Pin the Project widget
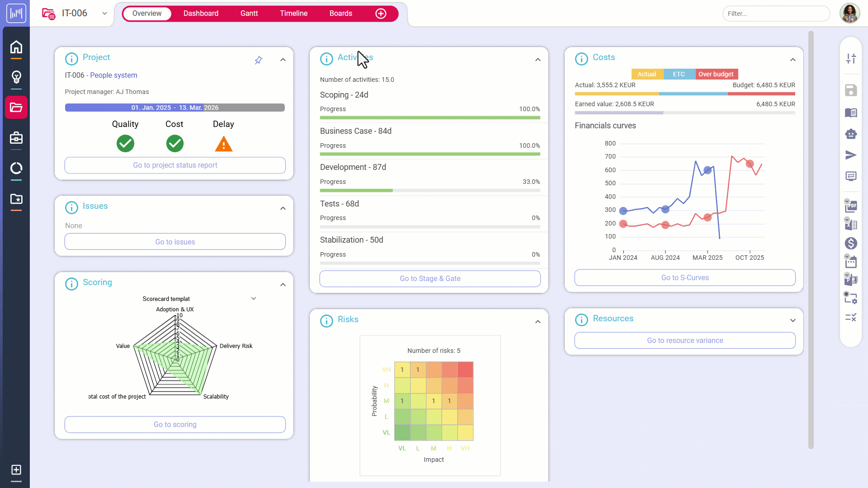 tap(259, 60)
